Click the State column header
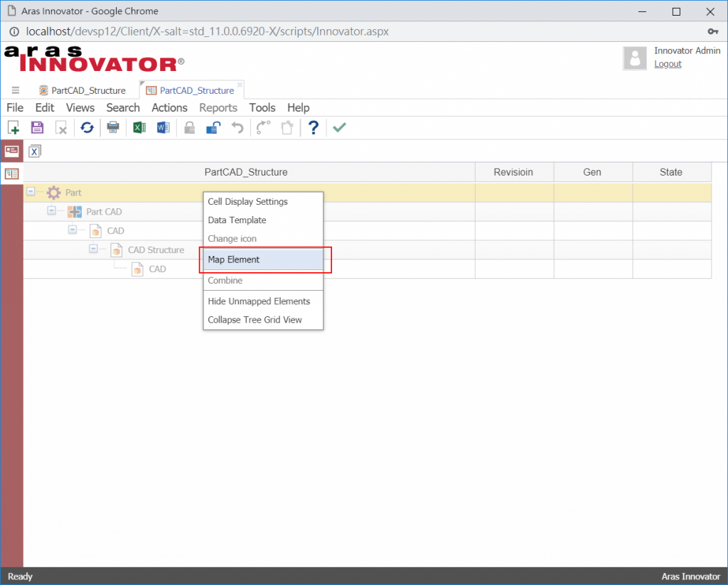 (x=671, y=172)
